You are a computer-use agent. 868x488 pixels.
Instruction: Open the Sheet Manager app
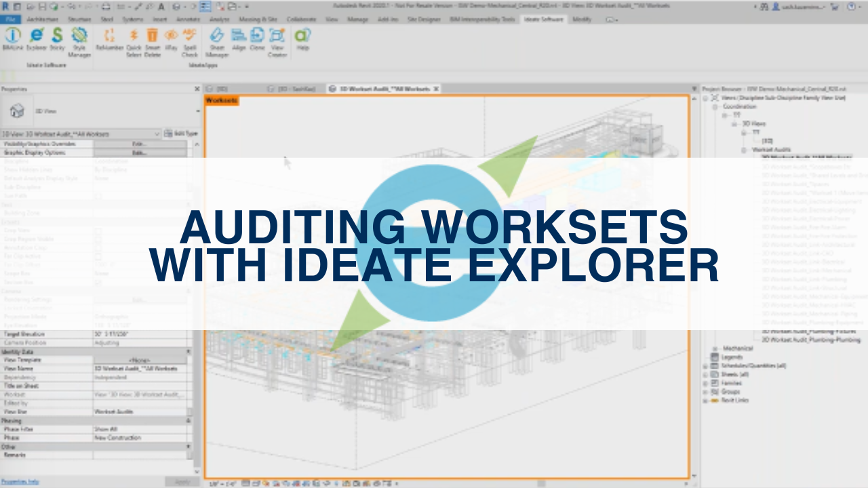pos(217,43)
